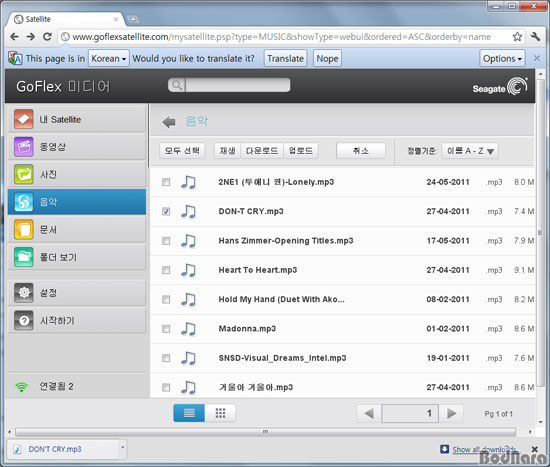
Task: Click the 취소 cancel button
Action: click(361, 151)
